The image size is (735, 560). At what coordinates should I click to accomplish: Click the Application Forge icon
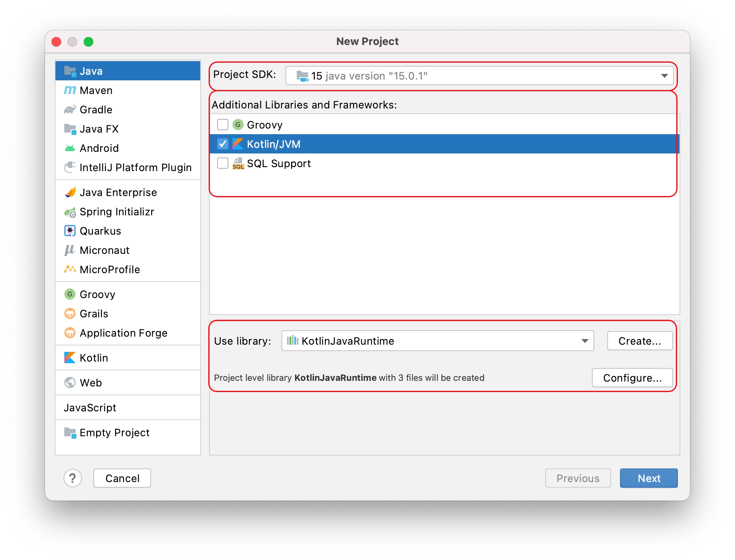pos(70,333)
